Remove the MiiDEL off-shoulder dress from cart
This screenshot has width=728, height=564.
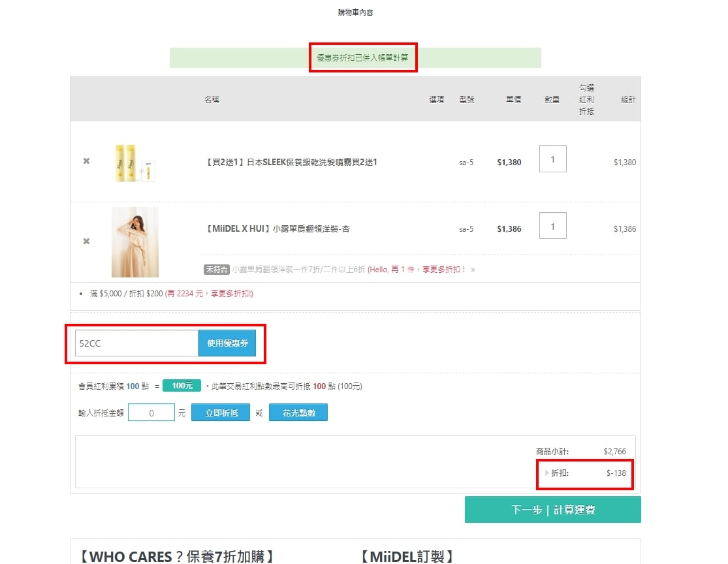tap(86, 242)
